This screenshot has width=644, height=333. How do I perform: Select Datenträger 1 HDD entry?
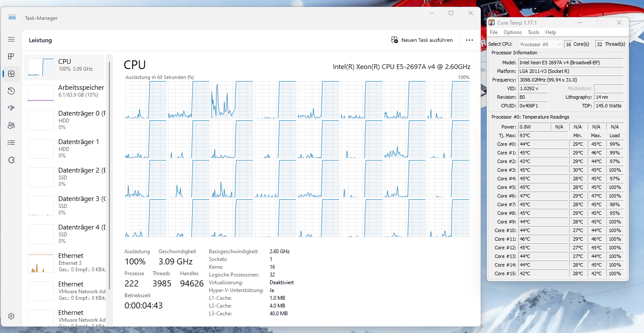64,148
